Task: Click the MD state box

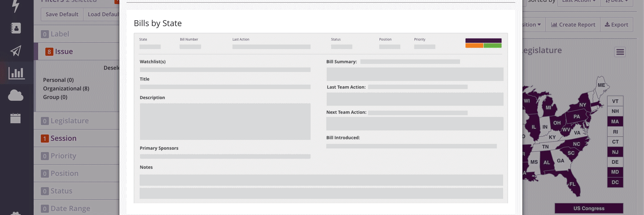Action: tap(615, 172)
